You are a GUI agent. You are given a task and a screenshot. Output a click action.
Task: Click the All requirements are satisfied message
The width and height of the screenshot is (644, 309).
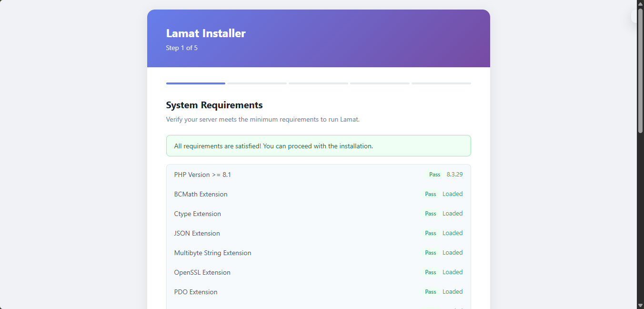click(x=319, y=146)
